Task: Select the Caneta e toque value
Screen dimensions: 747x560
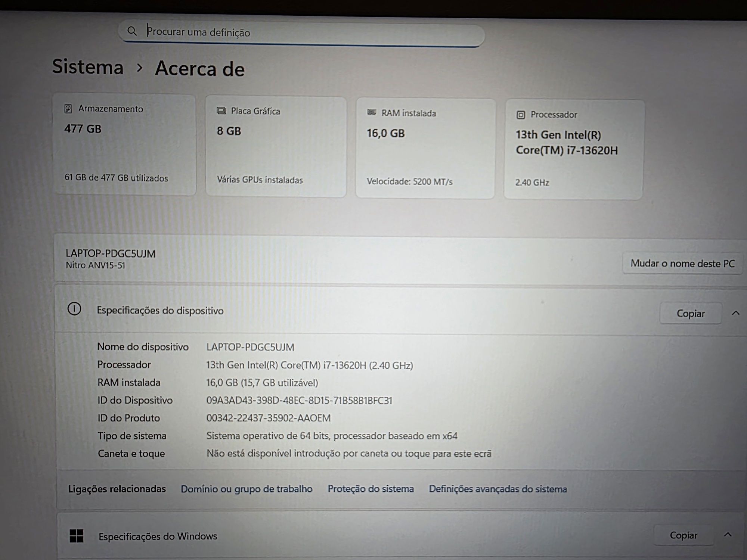Action: 349,453
